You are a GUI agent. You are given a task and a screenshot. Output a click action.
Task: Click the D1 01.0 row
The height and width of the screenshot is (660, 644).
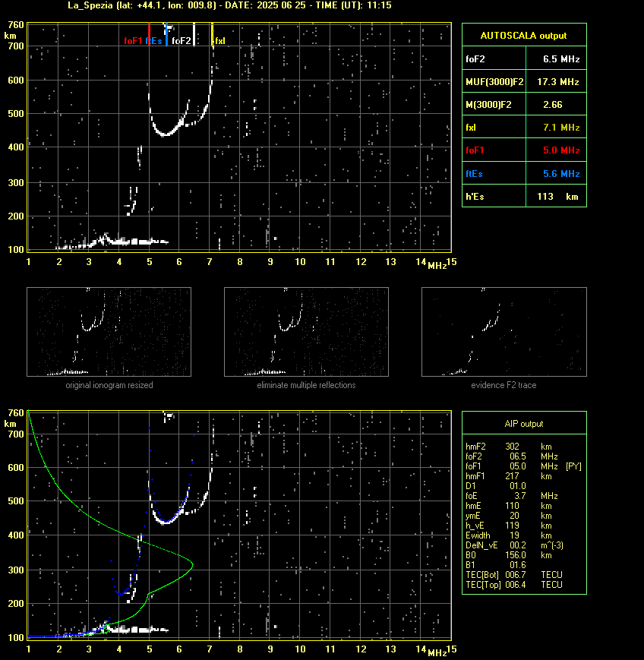[496, 486]
